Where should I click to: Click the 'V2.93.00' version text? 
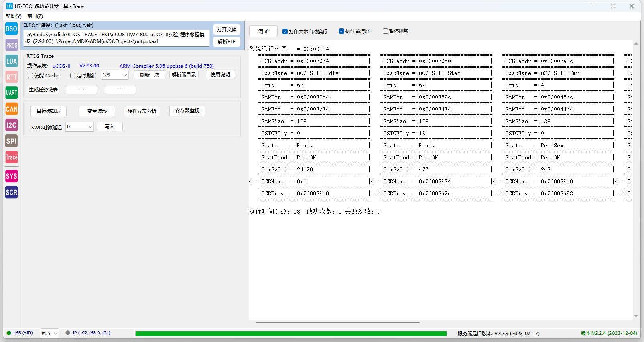(x=89, y=66)
